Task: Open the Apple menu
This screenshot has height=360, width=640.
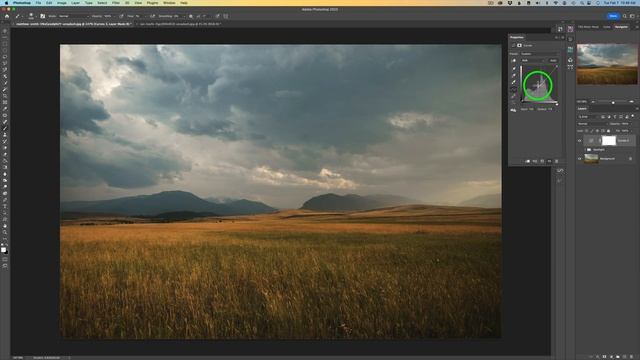Action: pyautogui.click(x=6, y=3)
